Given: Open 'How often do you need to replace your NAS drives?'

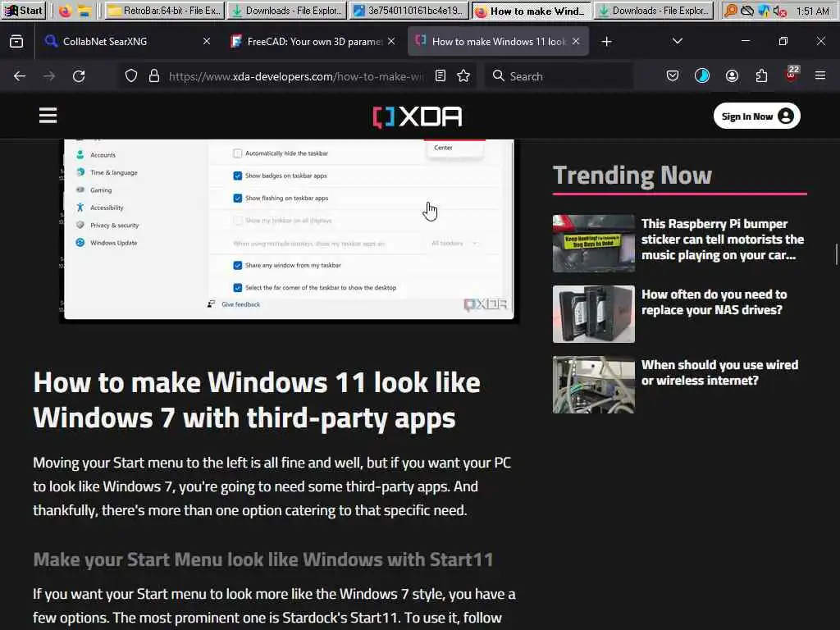Looking at the screenshot, I should click(x=714, y=302).
